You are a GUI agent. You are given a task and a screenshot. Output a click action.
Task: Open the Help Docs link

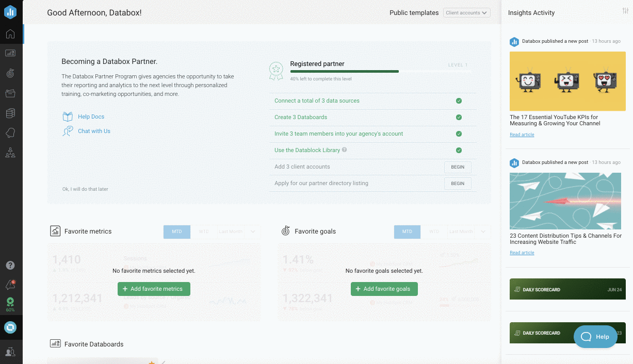click(x=91, y=117)
